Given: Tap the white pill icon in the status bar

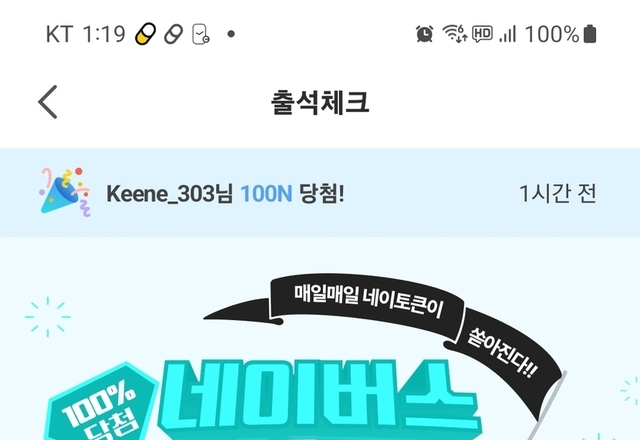Looking at the screenshot, I should 173,34.
